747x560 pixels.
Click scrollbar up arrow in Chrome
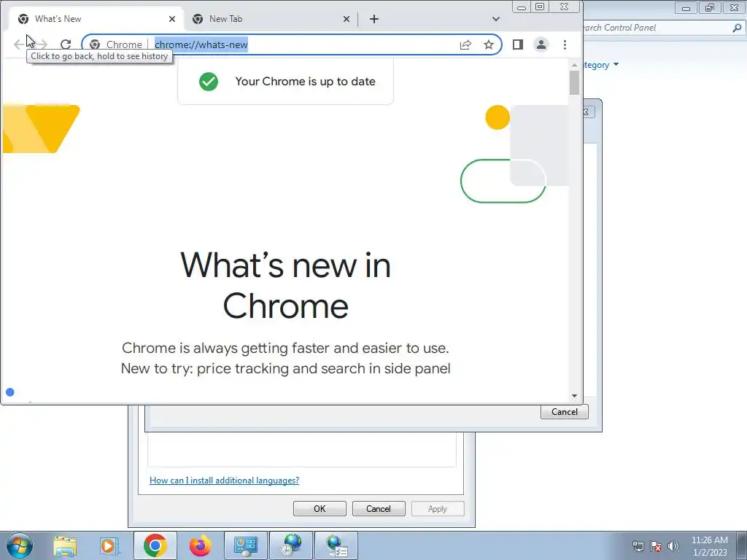[x=574, y=65]
